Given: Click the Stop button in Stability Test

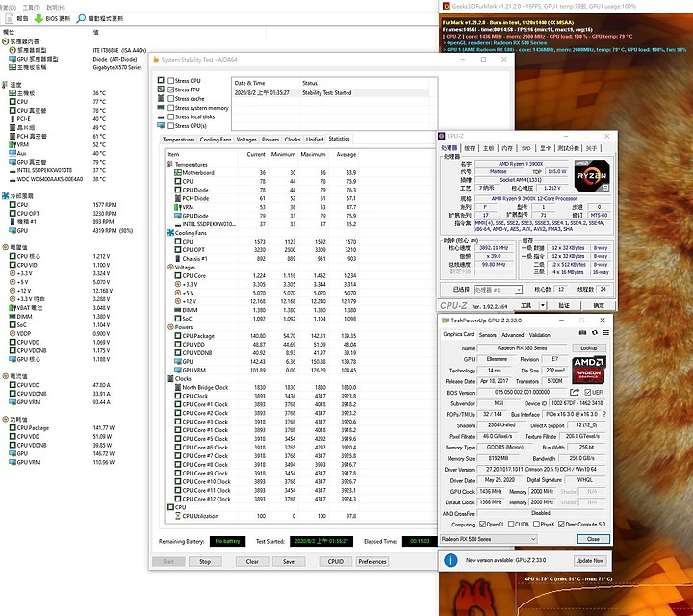Looking at the screenshot, I should 205,562.
